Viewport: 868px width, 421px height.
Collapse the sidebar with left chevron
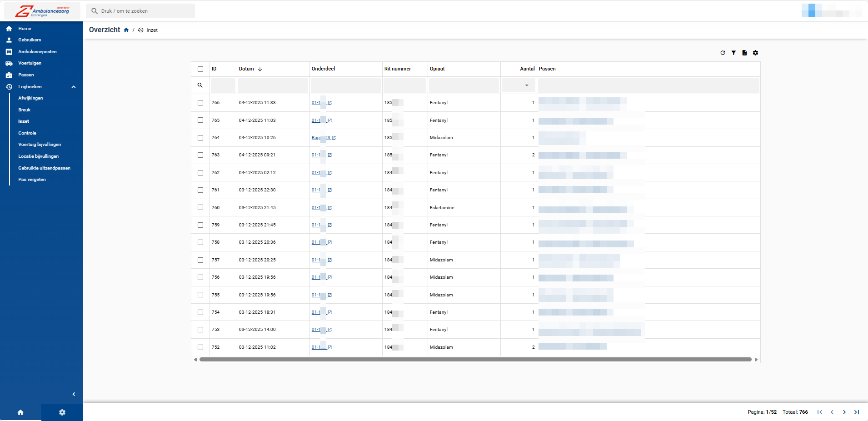coord(74,394)
